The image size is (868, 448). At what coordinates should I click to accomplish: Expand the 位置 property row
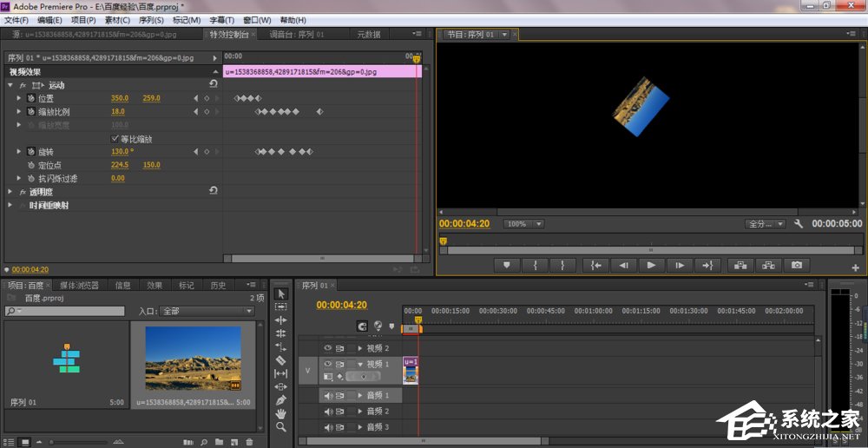19,98
